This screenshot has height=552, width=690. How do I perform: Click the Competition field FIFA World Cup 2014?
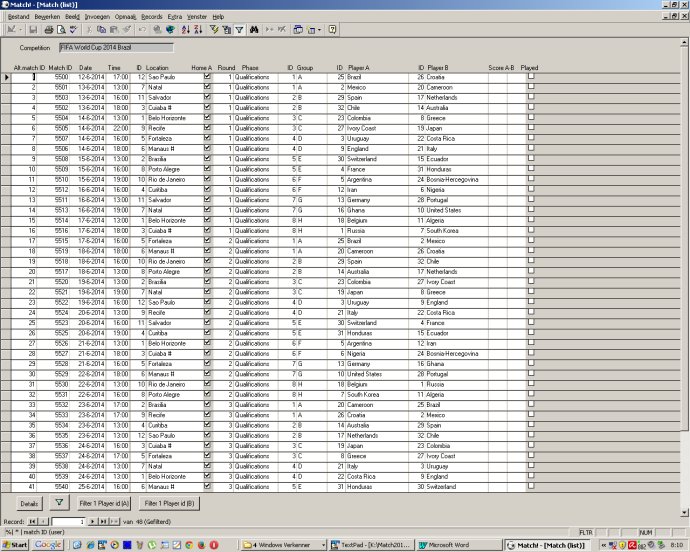pos(116,48)
